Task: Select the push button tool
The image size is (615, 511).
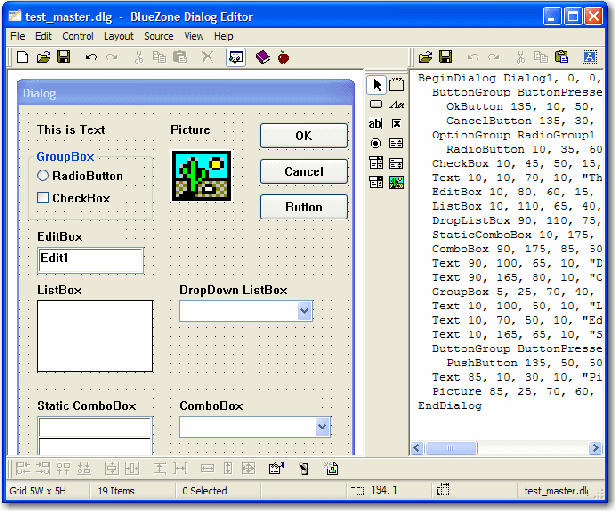Action: click(376, 104)
